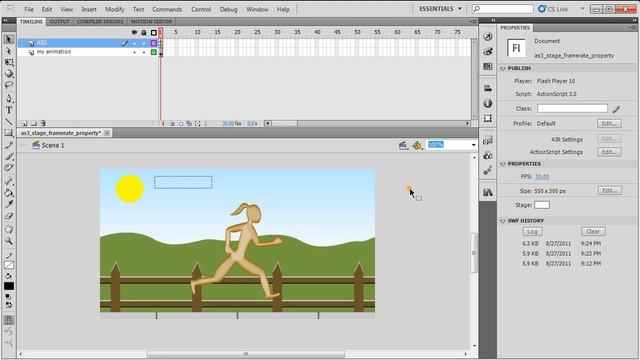Open the Transform panel icon in dock
The image size is (640, 360).
click(x=488, y=118)
